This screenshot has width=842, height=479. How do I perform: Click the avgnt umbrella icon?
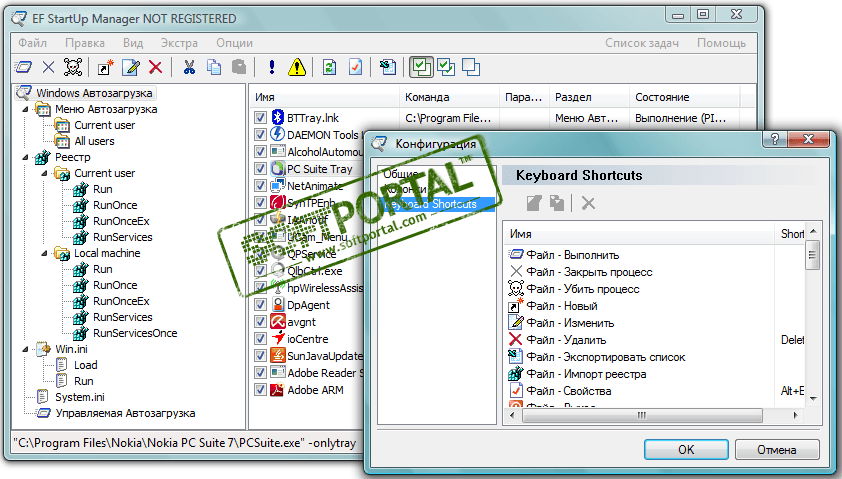pos(278,322)
